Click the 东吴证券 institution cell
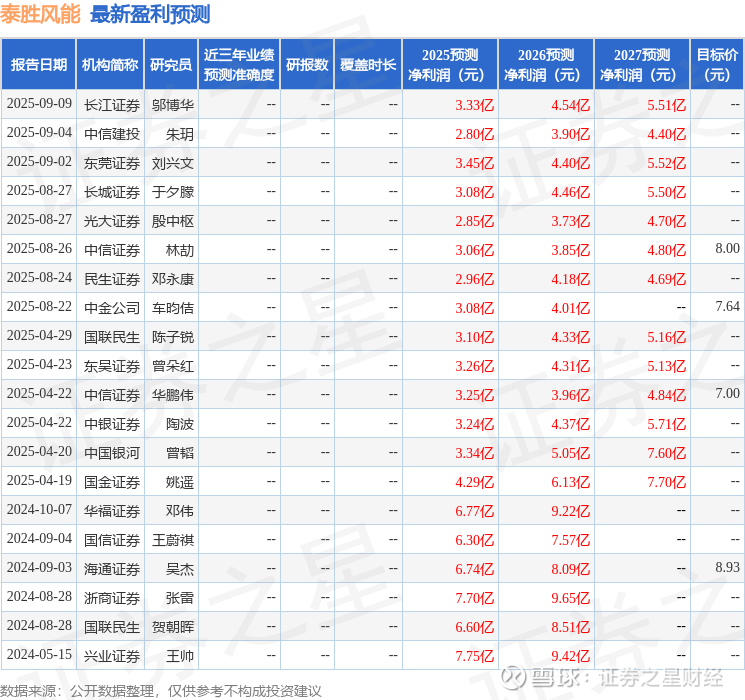 coord(112,366)
